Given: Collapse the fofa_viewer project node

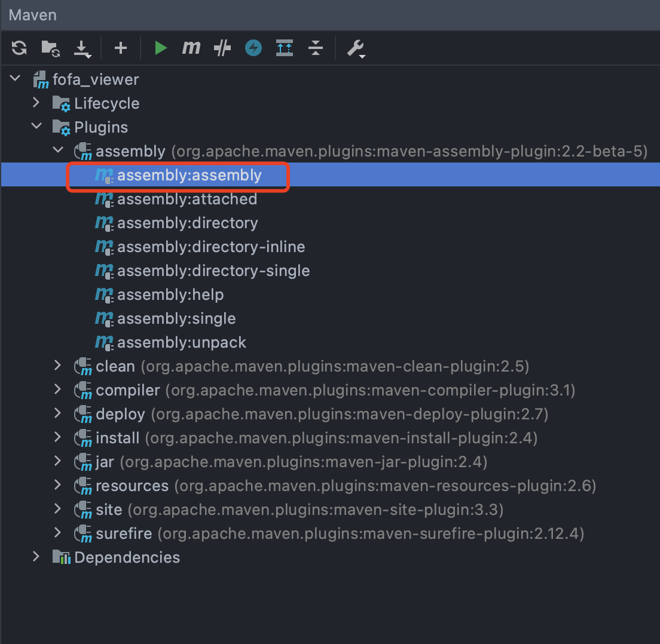Looking at the screenshot, I should pos(15,78).
